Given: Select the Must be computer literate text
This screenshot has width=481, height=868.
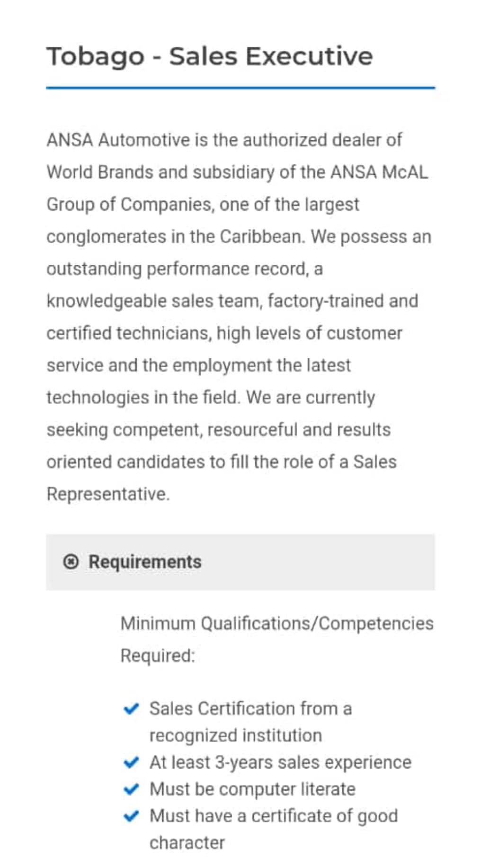Looking at the screenshot, I should 252,789.
